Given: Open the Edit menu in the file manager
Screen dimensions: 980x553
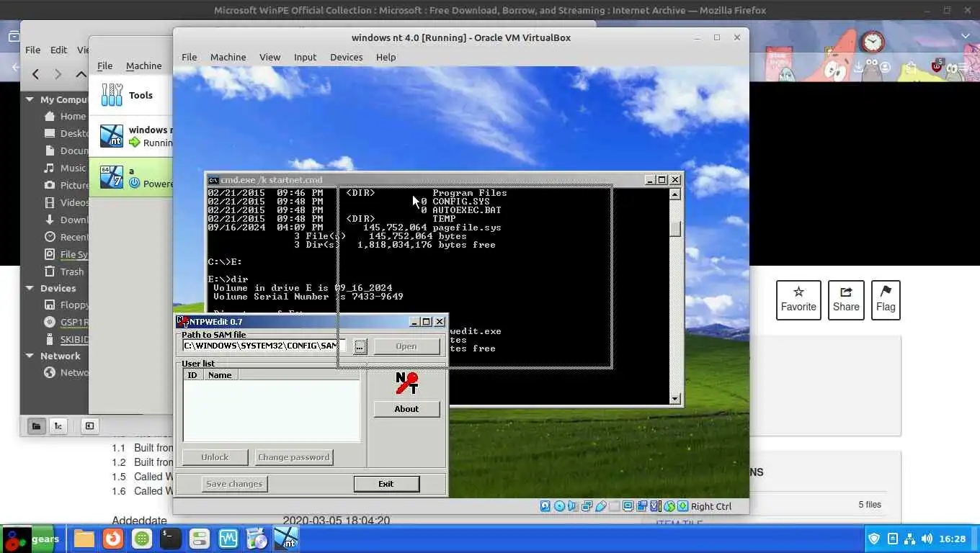Looking at the screenshot, I should pyautogui.click(x=58, y=50).
